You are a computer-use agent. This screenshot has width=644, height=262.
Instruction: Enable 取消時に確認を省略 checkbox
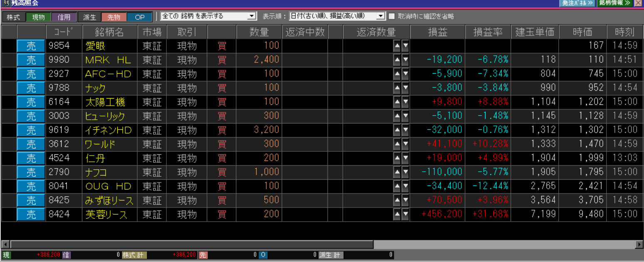click(391, 16)
